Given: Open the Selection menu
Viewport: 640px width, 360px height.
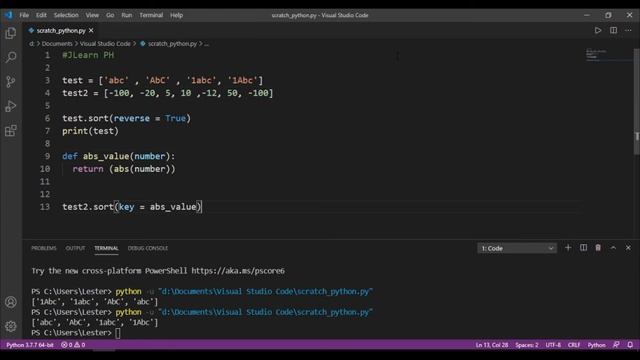Looking at the screenshot, I should [66, 15].
